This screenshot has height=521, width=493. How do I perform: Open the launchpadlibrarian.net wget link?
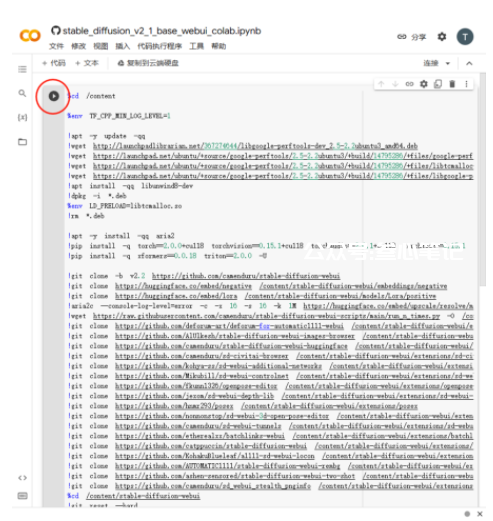pos(255,146)
